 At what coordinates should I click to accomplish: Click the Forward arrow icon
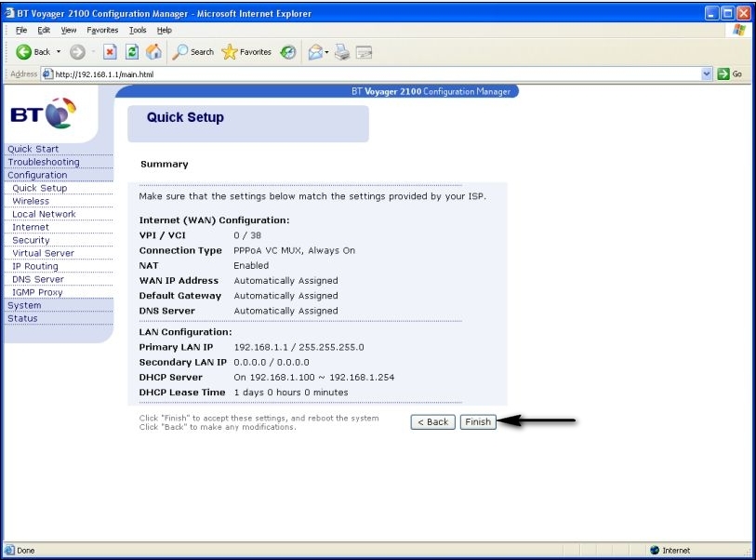(x=77, y=52)
